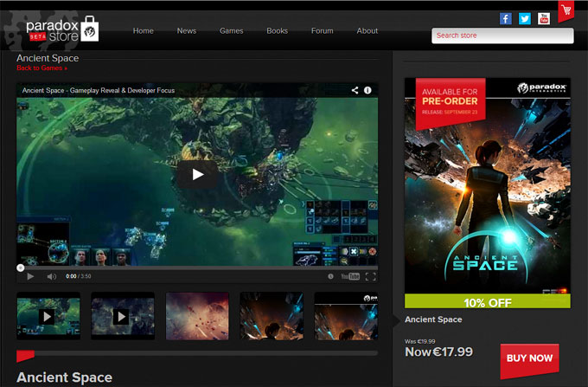The width and height of the screenshot is (588, 387).
Task: Click the Now €17.99 price text
Action: [x=438, y=352]
